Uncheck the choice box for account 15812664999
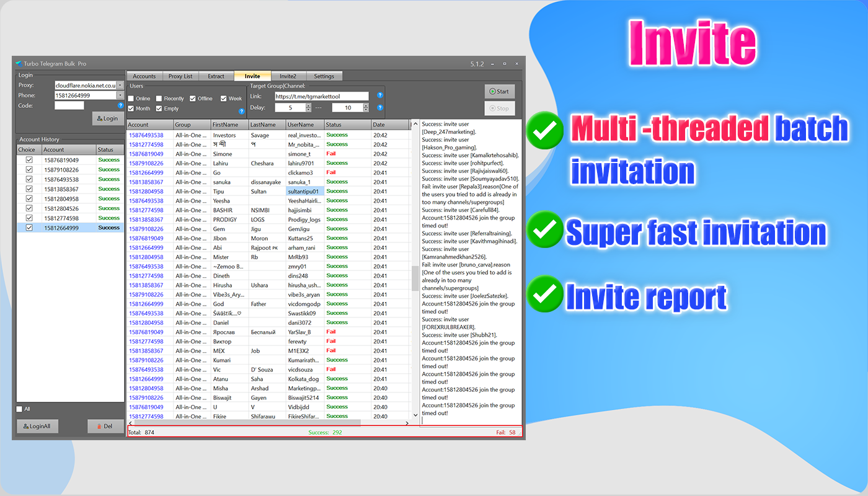The width and height of the screenshot is (868, 496). (29, 228)
